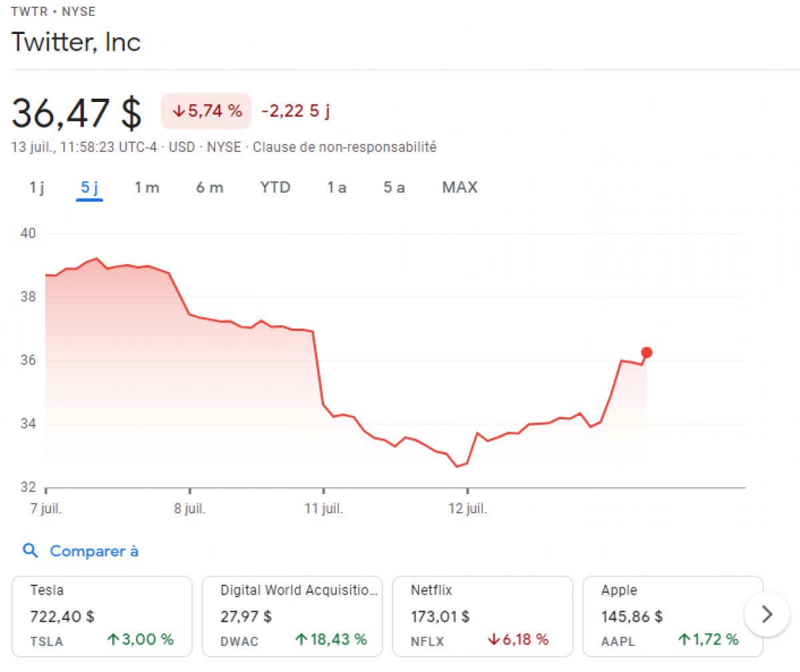This screenshot has width=800, height=672.
Task: Click the Digital World Acquisition card
Action: click(x=292, y=615)
